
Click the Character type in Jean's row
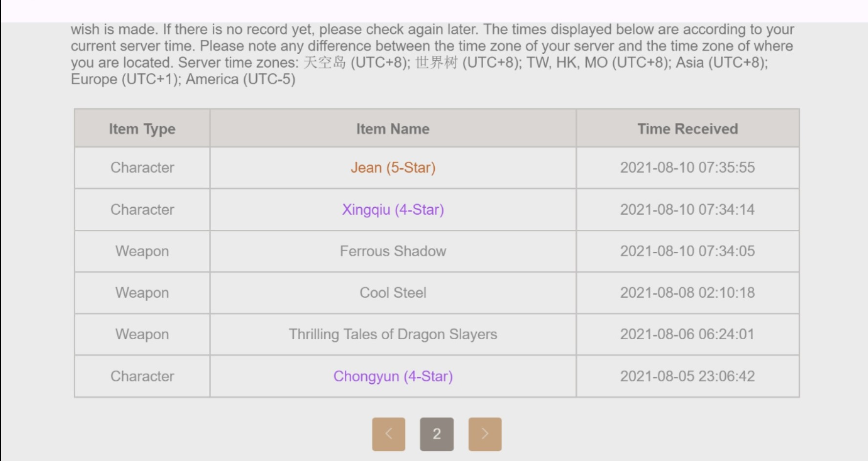(142, 168)
